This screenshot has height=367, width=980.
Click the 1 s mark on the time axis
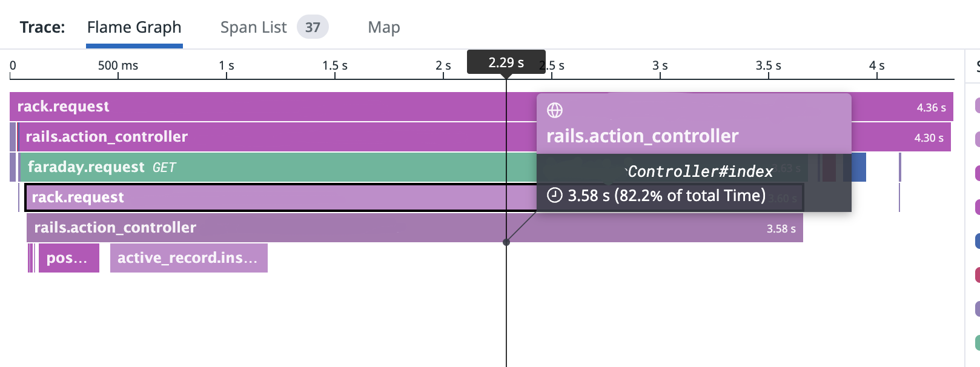point(227,65)
